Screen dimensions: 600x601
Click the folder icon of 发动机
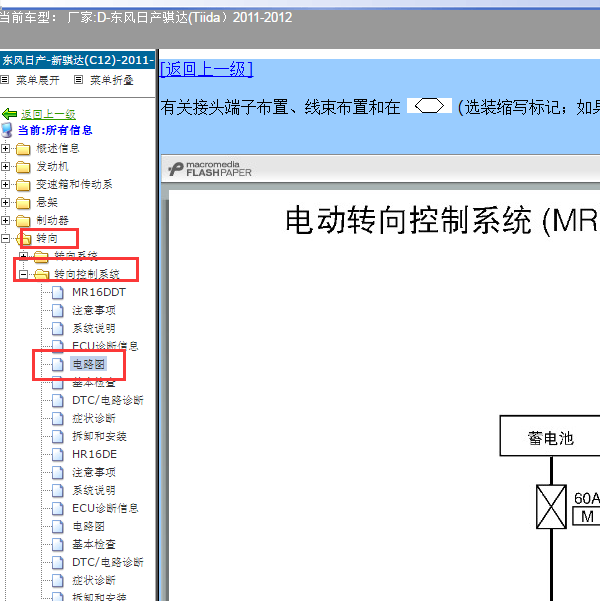click(x=23, y=167)
